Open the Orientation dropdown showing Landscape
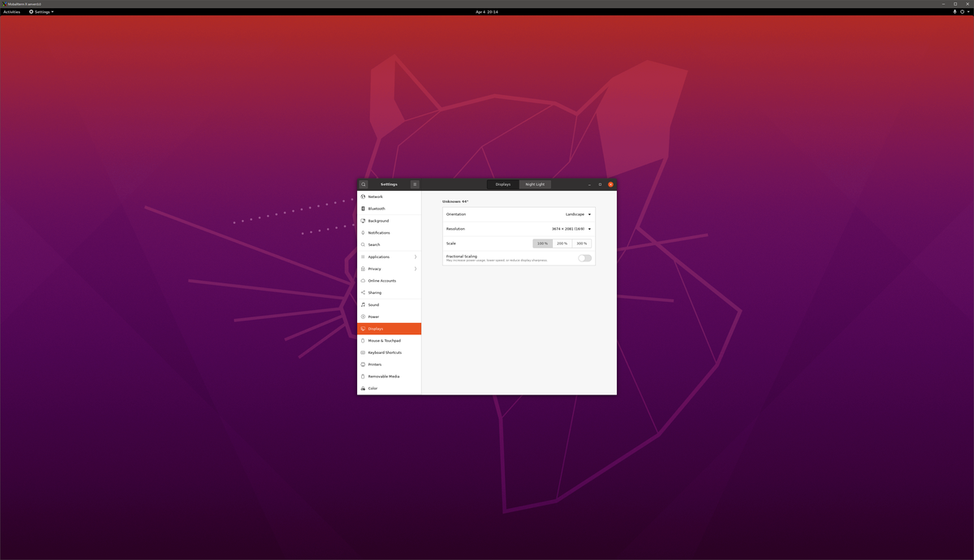 [x=578, y=213]
